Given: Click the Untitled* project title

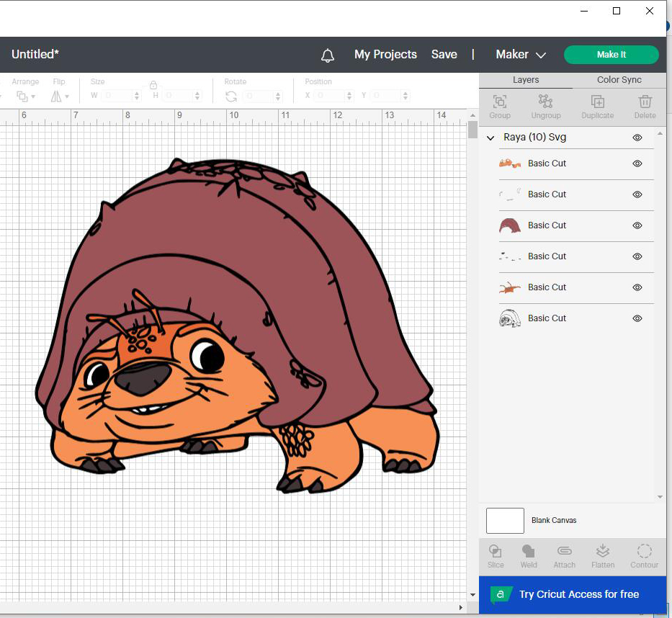Looking at the screenshot, I should click(x=35, y=55).
